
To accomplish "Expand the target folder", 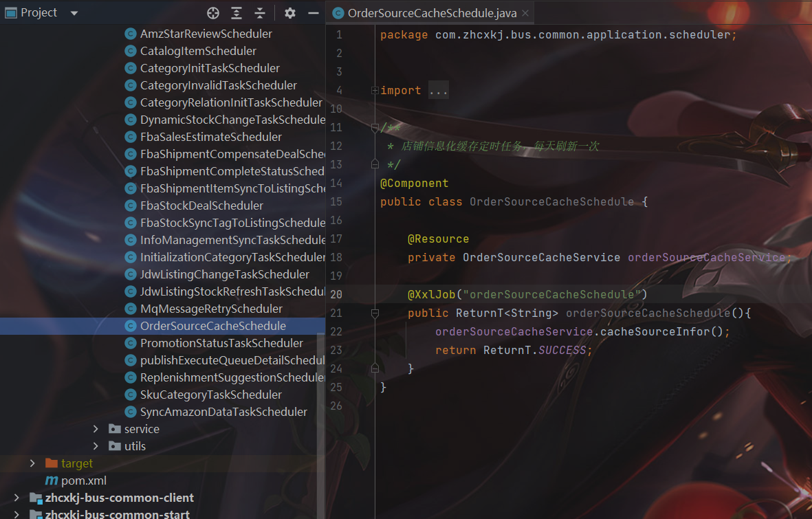I will (x=32, y=463).
